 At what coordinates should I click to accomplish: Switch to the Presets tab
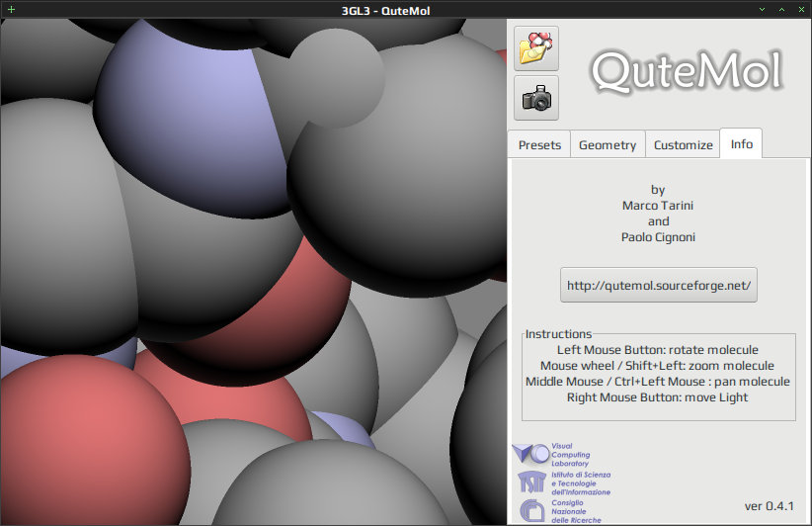539,144
